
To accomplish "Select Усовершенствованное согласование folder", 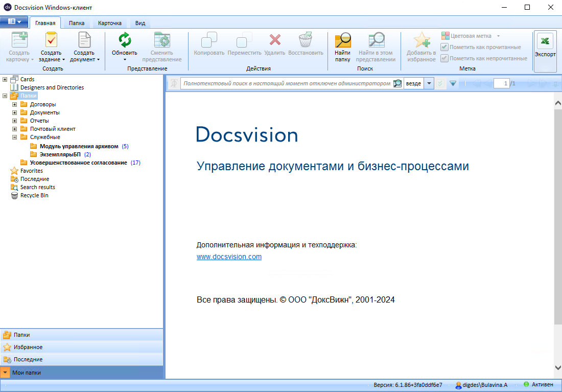I will tap(78, 163).
